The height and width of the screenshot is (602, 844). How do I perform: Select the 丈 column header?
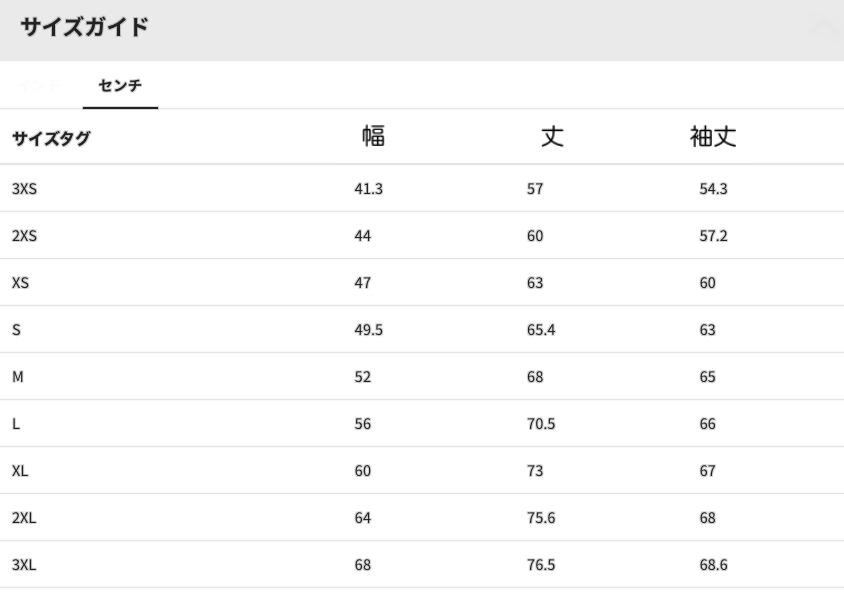pyautogui.click(x=552, y=137)
